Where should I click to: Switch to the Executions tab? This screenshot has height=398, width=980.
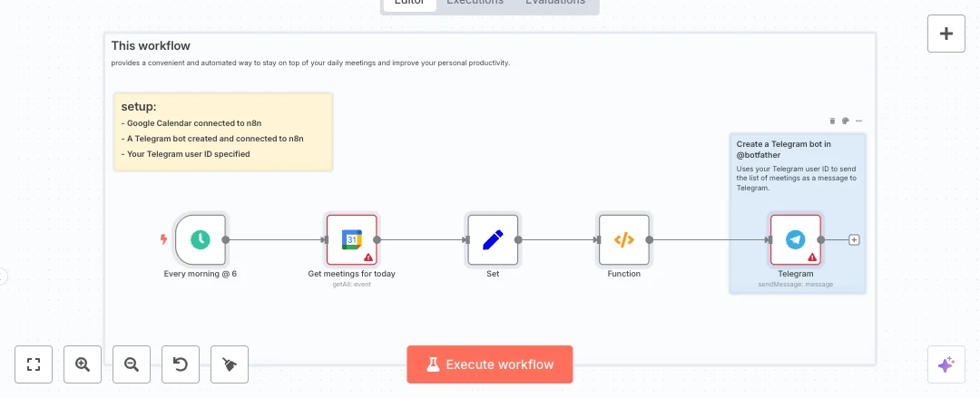(x=475, y=3)
